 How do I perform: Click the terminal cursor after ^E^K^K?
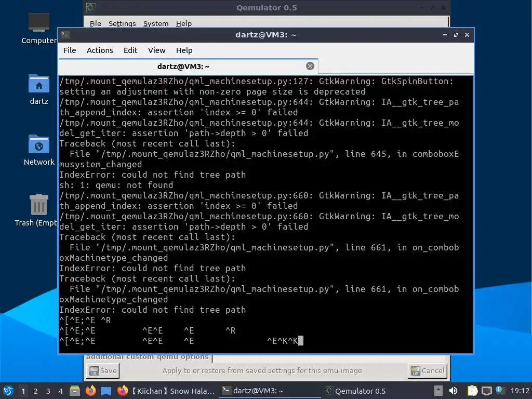tap(301, 340)
